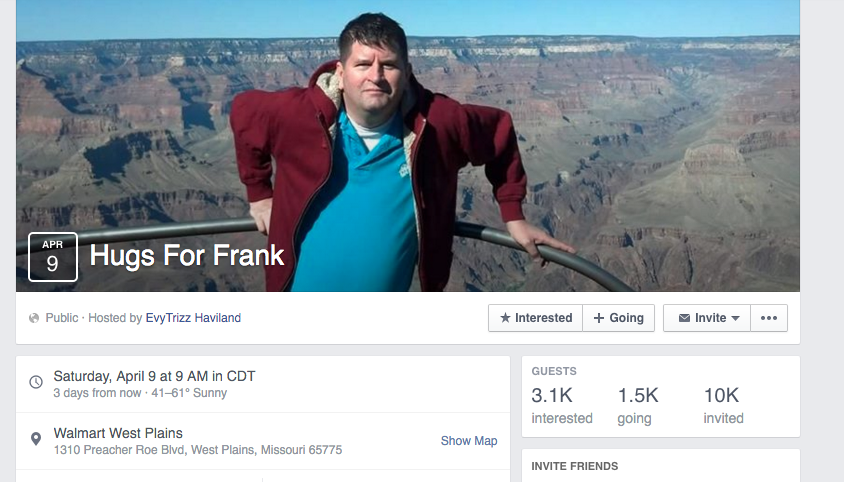View the 3.1K interested guests
844x482 pixels.
tap(562, 406)
